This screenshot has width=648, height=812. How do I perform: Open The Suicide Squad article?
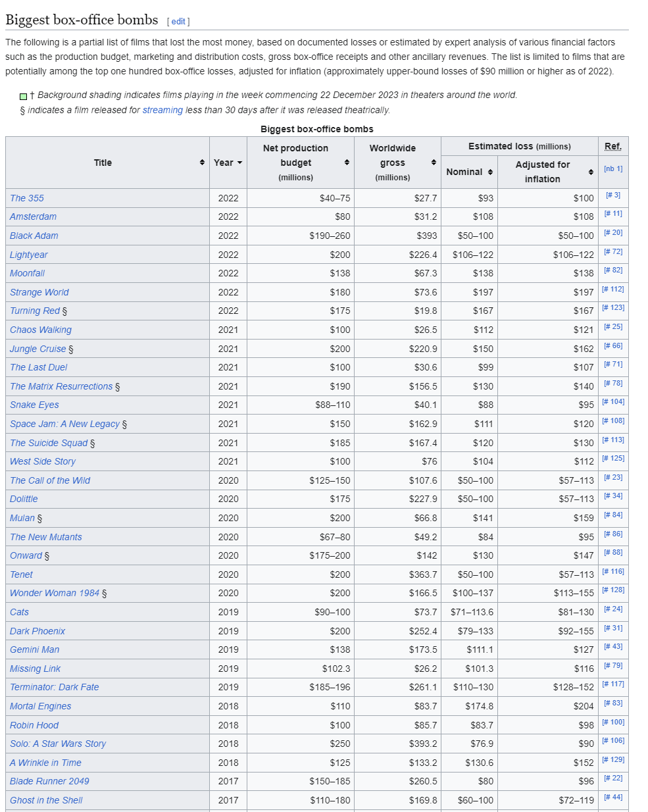coord(49,443)
